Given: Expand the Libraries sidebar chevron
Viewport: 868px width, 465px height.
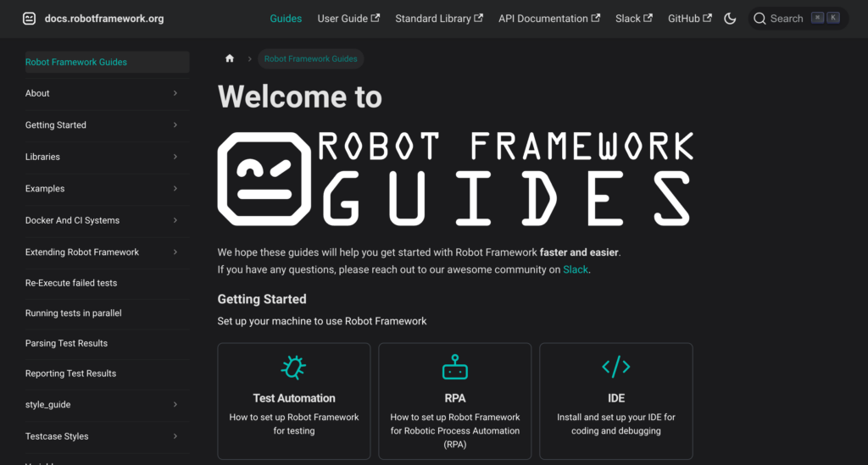Looking at the screenshot, I should 175,157.
